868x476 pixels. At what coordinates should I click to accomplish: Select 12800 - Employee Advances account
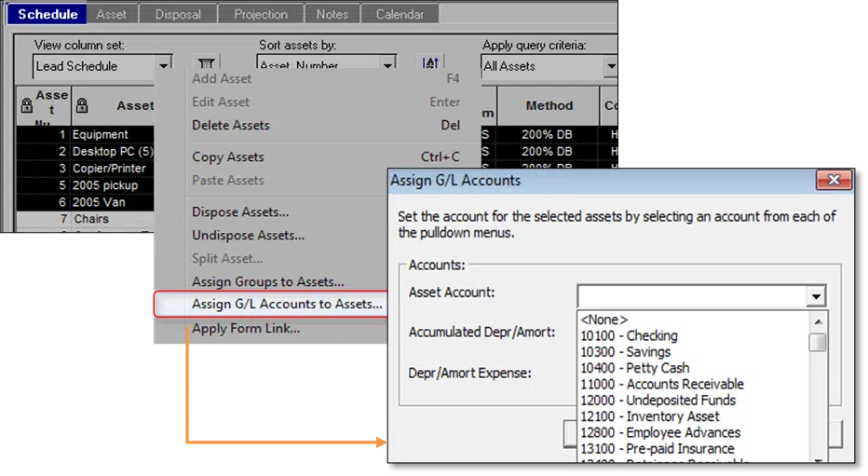point(693,432)
